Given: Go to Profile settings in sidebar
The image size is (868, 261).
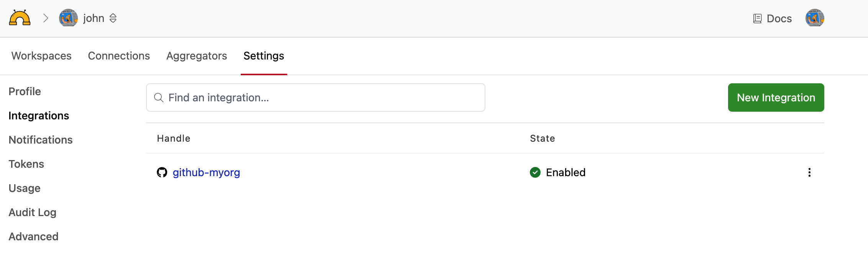Looking at the screenshot, I should coord(25,91).
